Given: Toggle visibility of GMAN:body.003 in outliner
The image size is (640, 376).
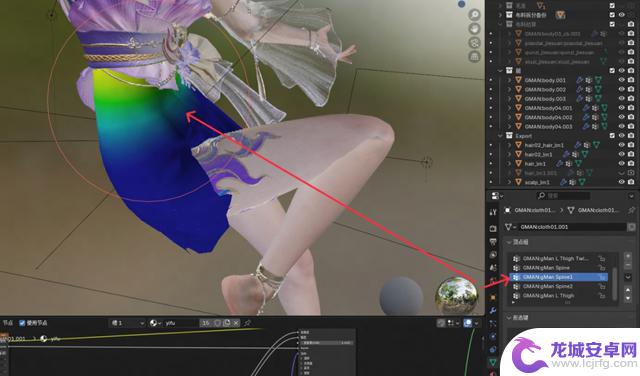Looking at the screenshot, I should (622, 98).
